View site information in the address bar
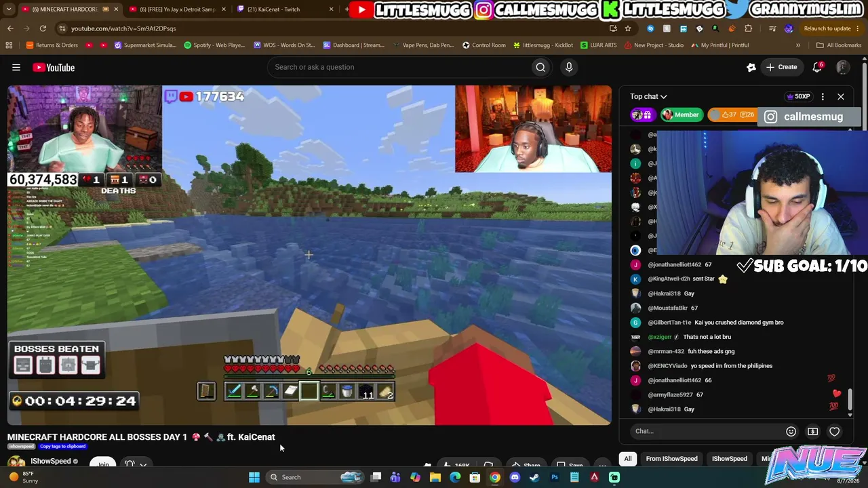Screen dimensions: 868x488 62,28
